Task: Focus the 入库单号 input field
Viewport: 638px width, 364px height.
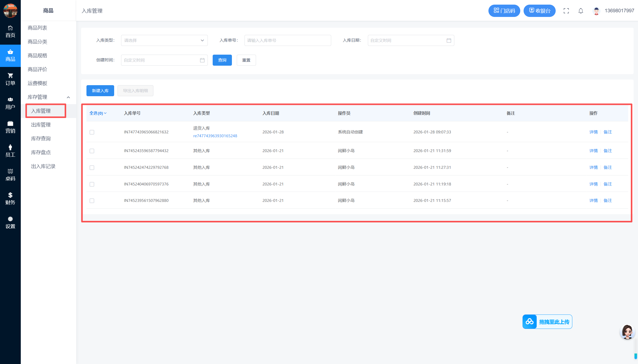Action: click(287, 41)
